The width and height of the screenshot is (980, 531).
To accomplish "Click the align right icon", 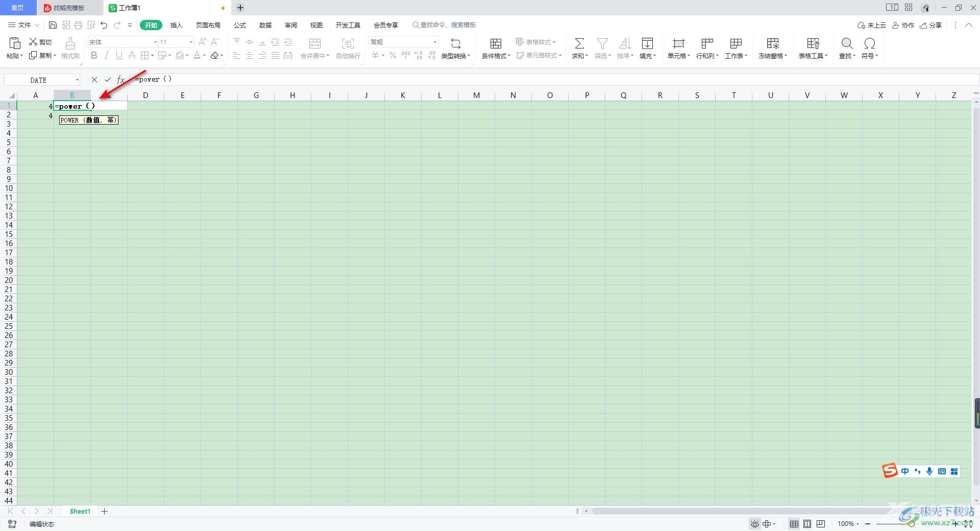I will [262, 55].
